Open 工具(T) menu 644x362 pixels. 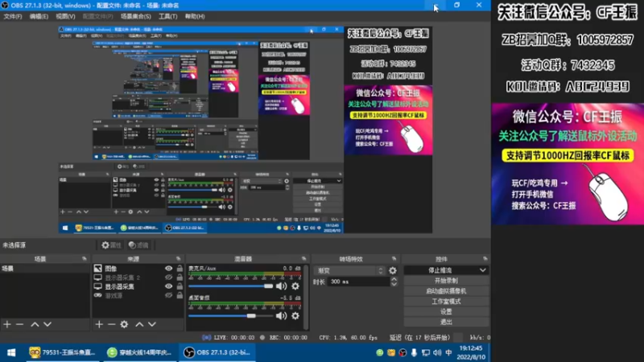pyautogui.click(x=167, y=16)
